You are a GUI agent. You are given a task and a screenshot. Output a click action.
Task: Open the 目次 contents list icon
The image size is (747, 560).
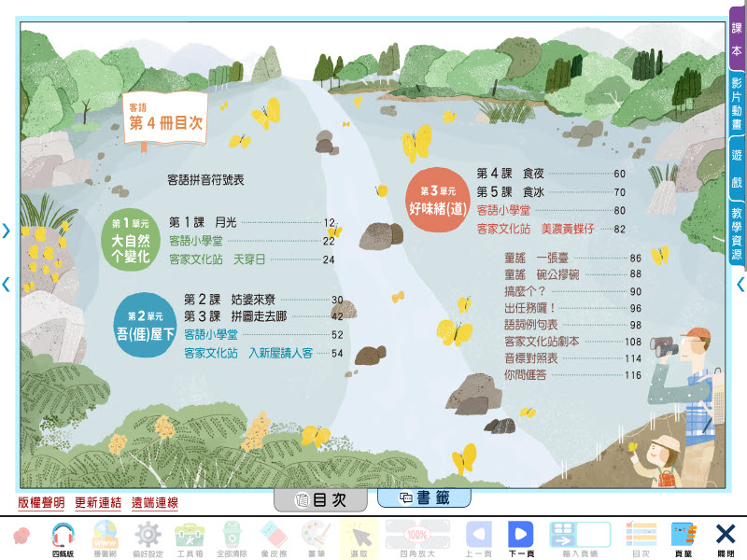(641, 539)
